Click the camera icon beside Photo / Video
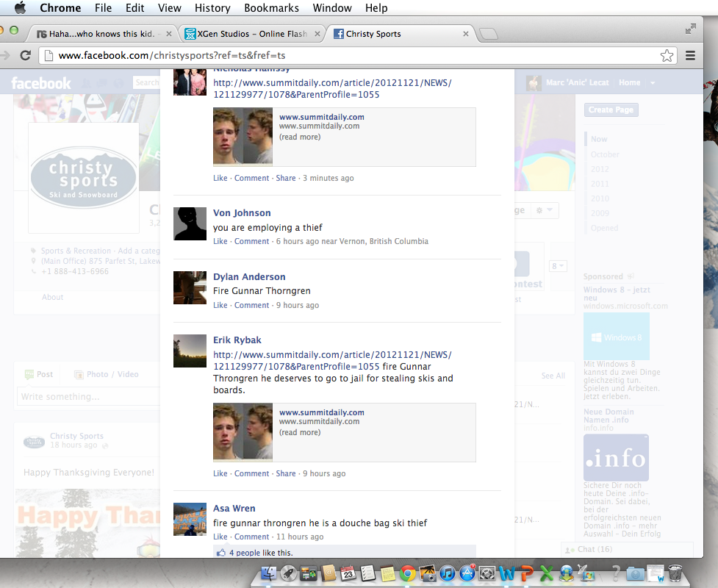The height and width of the screenshot is (588, 718). [79, 374]
